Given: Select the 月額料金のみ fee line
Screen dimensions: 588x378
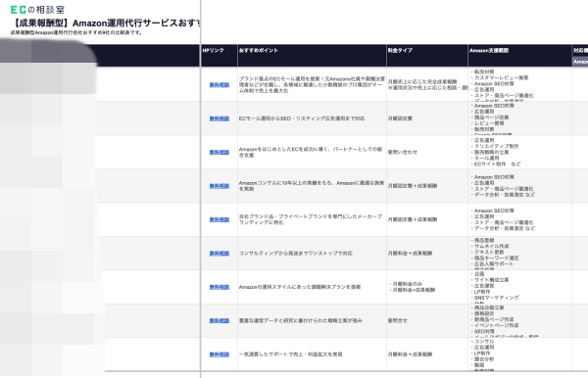Looking at the screenshot, I should (406, 284).
